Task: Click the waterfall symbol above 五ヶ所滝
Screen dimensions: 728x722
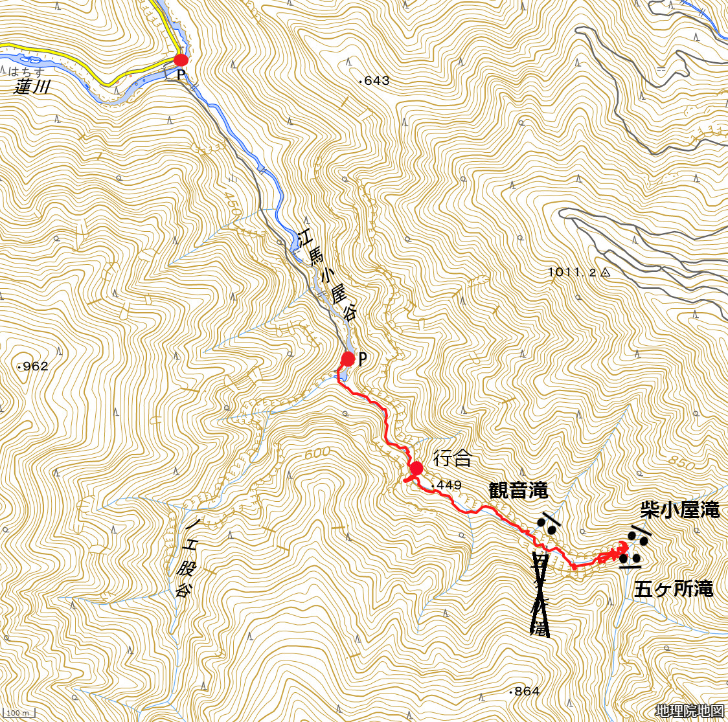Action: (x=630, y=560)
